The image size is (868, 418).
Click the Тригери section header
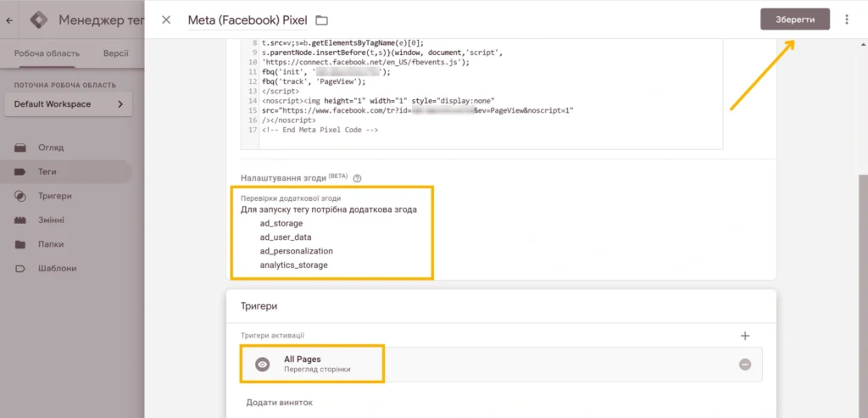[259, 306]
